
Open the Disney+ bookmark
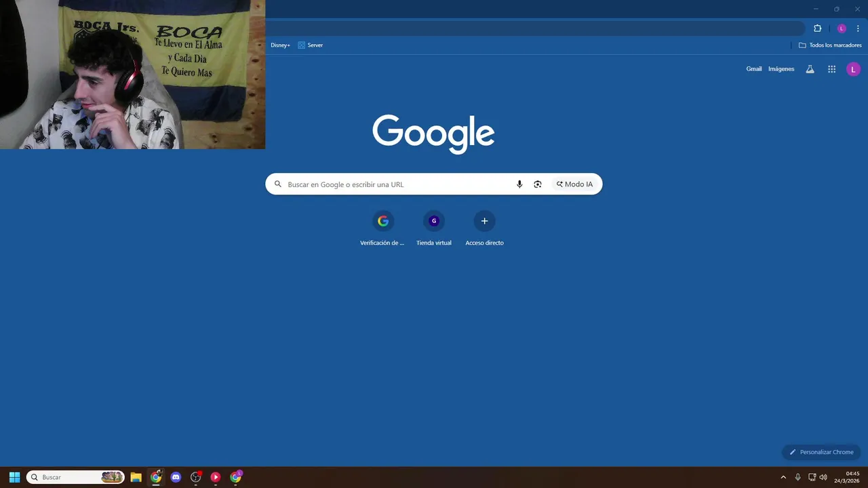click(x=280, y=45)
